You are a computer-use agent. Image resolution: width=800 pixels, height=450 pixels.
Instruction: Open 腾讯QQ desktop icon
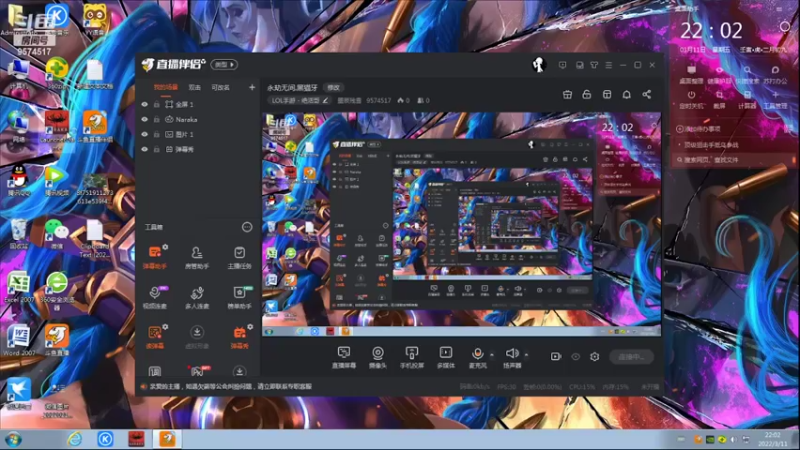[19, 180]
